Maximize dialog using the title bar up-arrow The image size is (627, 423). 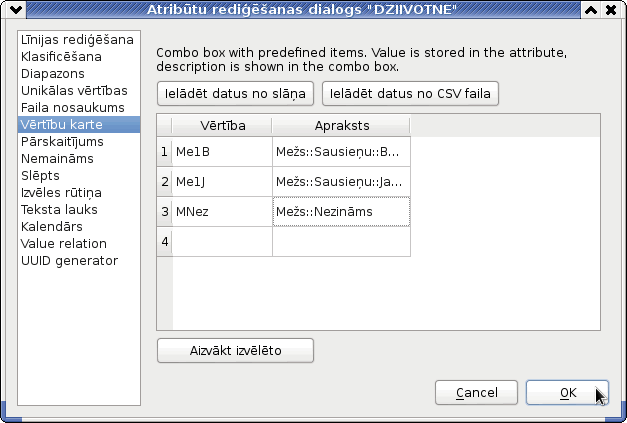(x=591, y=10)
